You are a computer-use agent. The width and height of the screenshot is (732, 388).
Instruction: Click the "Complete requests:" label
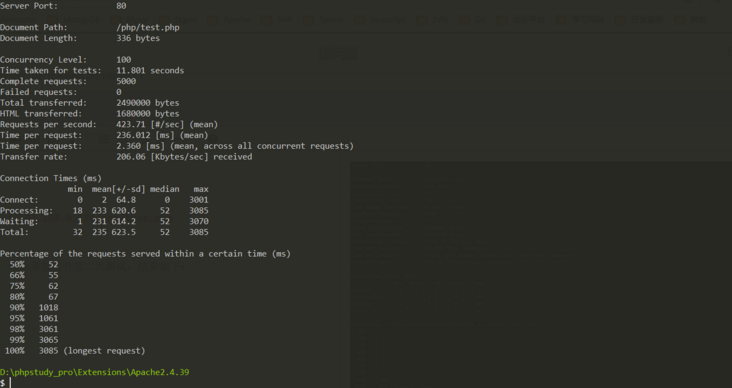[43, 81]
